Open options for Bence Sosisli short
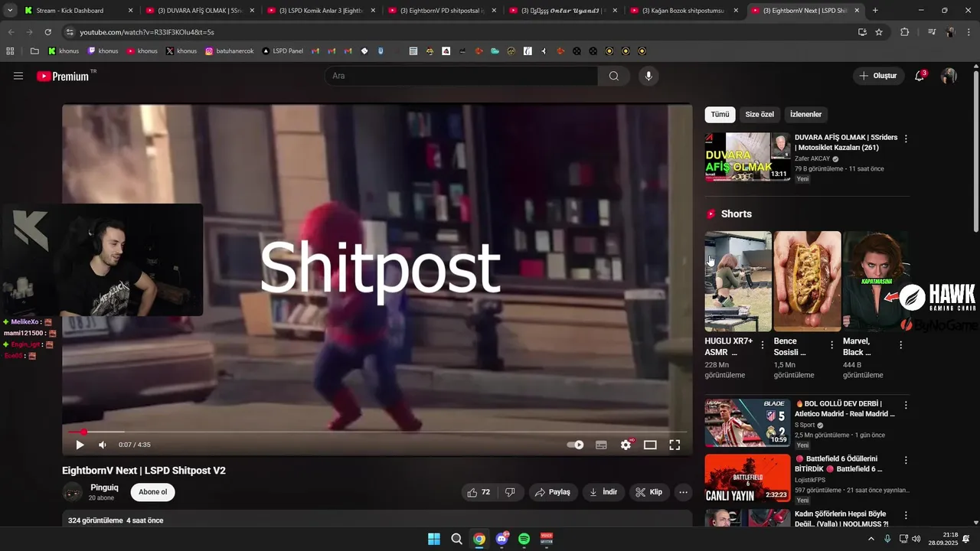 point(831,345)
